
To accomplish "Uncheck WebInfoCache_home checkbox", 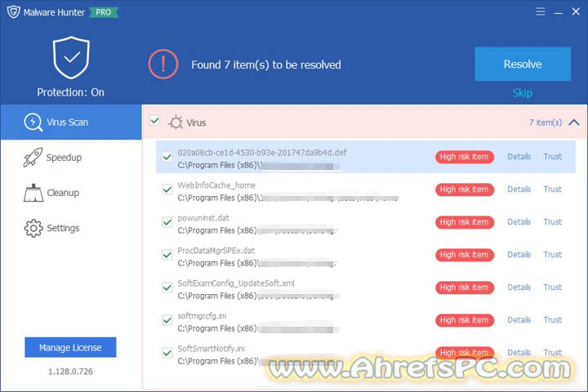I will click(167, 189).
